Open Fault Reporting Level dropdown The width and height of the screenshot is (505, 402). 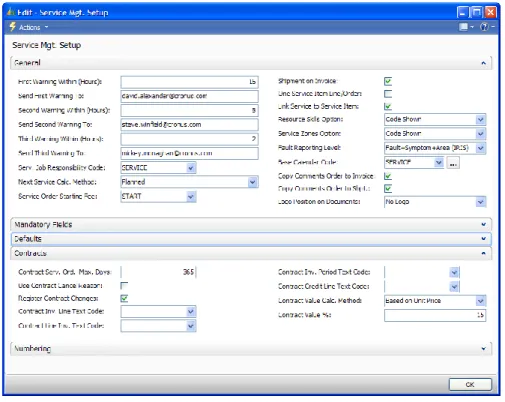pyautogui.click(x=480, y=148)
